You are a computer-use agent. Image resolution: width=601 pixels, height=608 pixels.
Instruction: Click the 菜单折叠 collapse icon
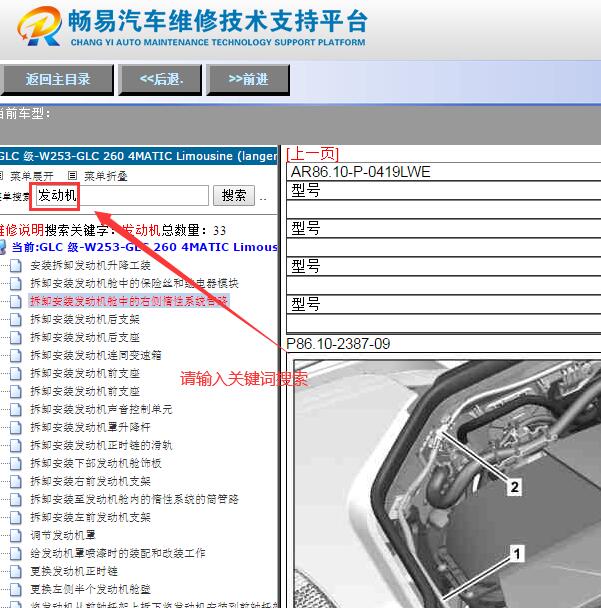click(72, 176)
